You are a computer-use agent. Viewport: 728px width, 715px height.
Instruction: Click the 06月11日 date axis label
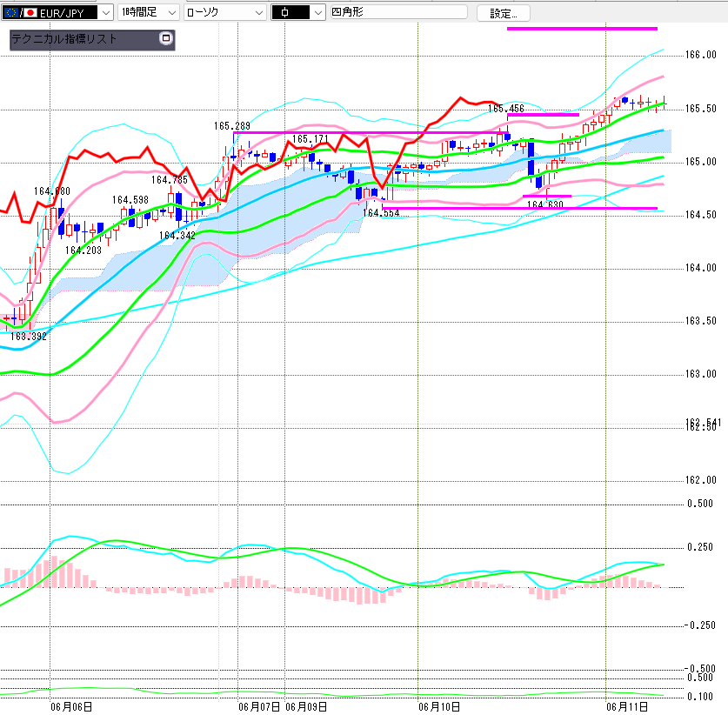click(627, 706)
